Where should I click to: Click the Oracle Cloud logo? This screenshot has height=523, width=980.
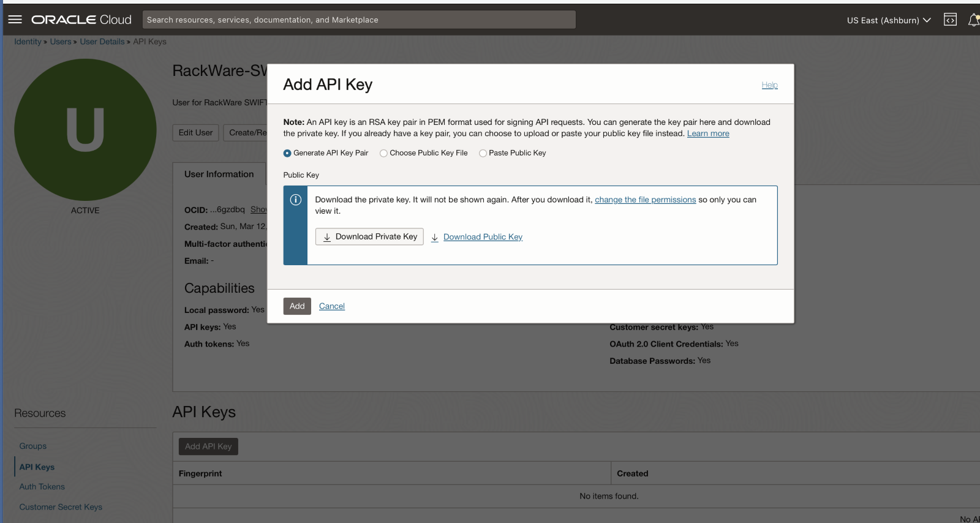pyautogui.click(x=81, y=20)
